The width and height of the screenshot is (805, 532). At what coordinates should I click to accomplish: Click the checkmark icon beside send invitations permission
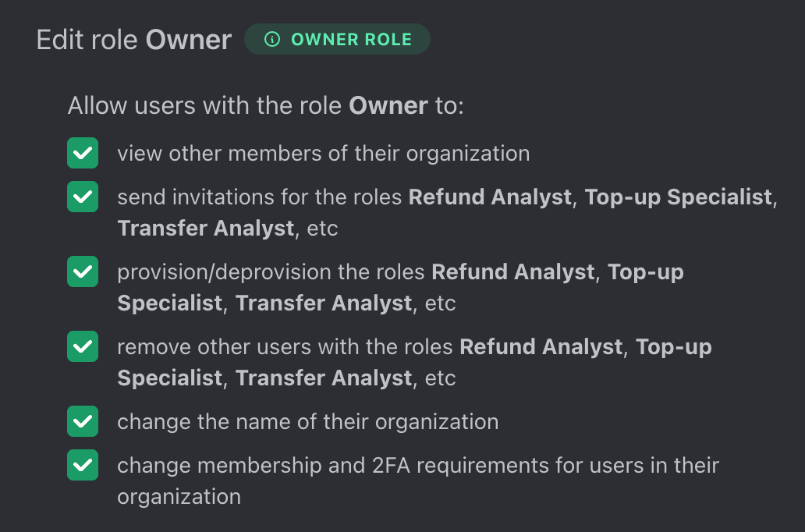[x=82, y=197]
